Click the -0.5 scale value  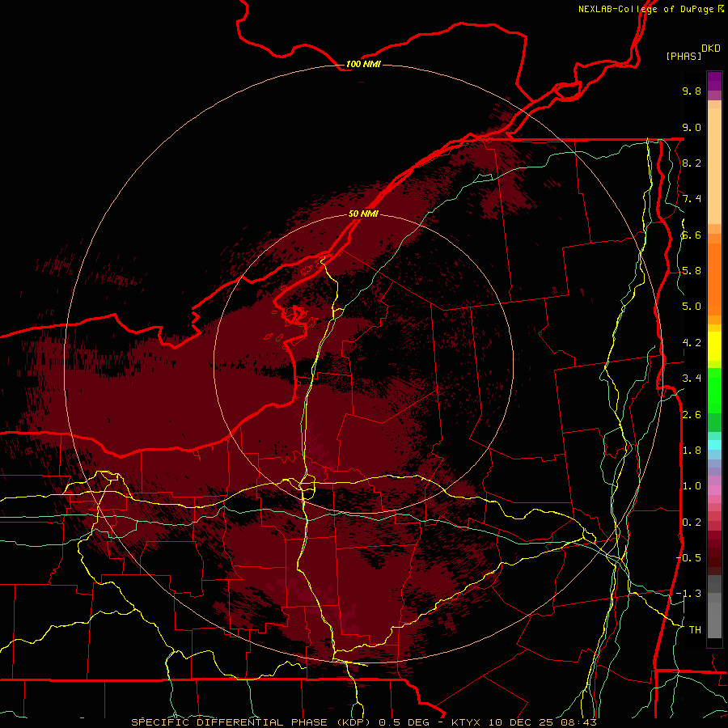(x=688, y=558)
